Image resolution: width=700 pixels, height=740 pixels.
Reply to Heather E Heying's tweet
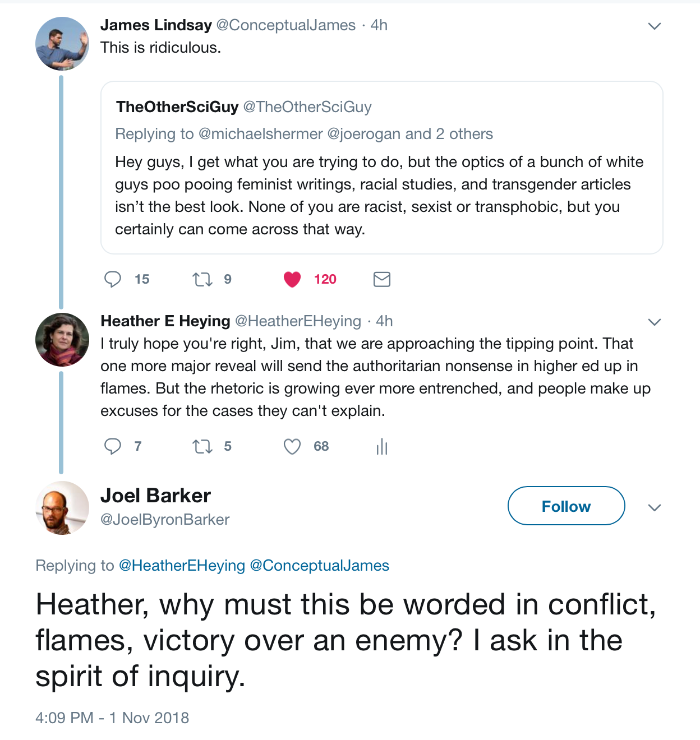pyautogui.click(x=113, y=446)
